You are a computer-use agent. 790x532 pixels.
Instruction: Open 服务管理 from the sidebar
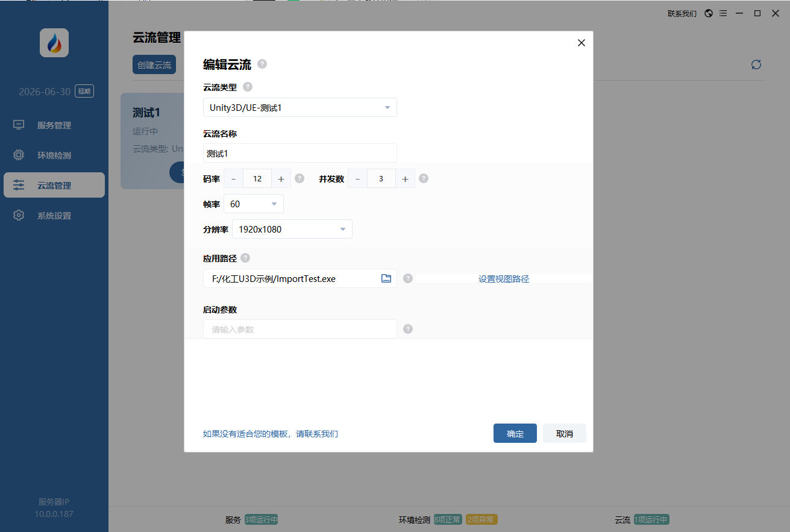pyautogui.click(x=54, y=125)
